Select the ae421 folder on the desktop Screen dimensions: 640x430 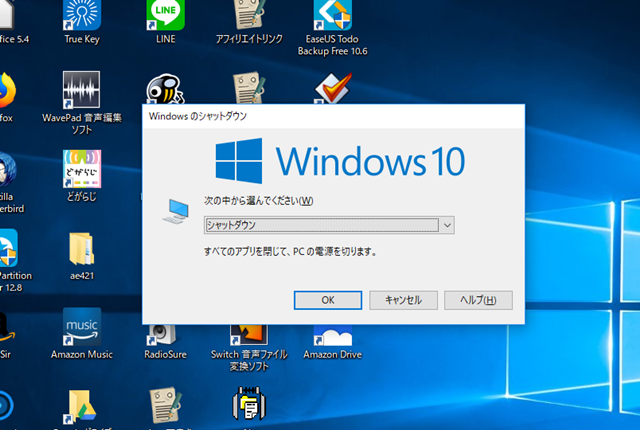point(82,256)
